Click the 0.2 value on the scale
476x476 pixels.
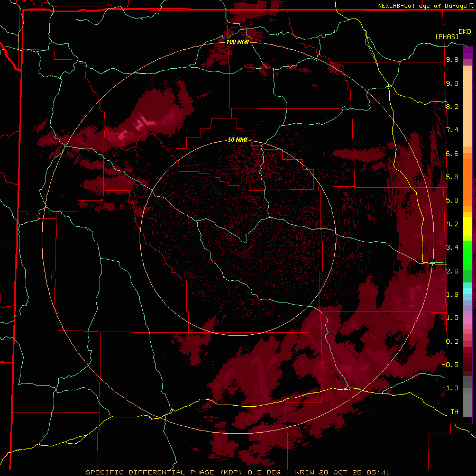(452, 342)
